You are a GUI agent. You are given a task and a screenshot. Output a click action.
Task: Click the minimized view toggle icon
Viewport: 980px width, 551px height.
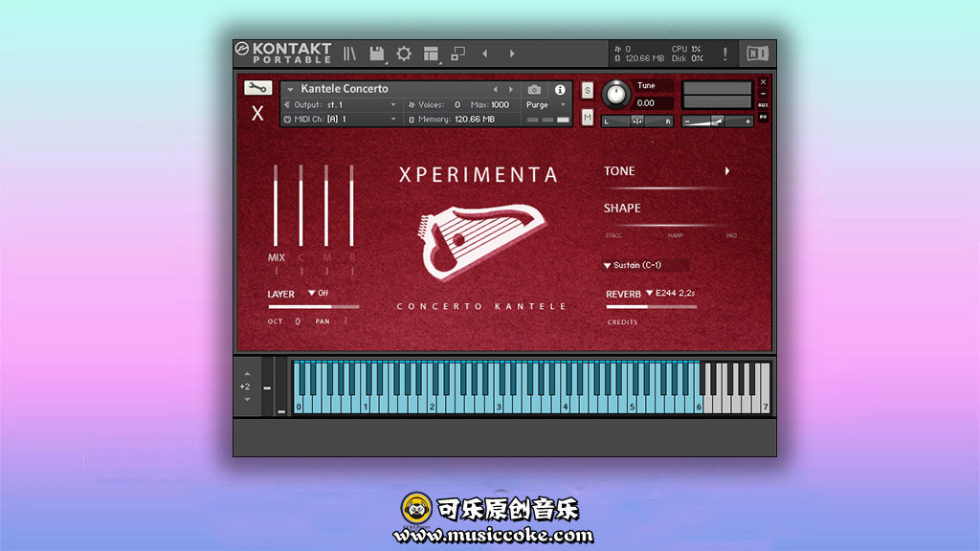pos(458,54)
